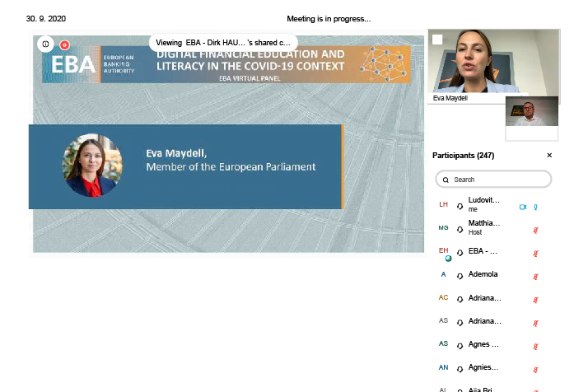The image size is (588, 392).
Task: Select participant Agnes with AS avatar
Action: point(483,344)
